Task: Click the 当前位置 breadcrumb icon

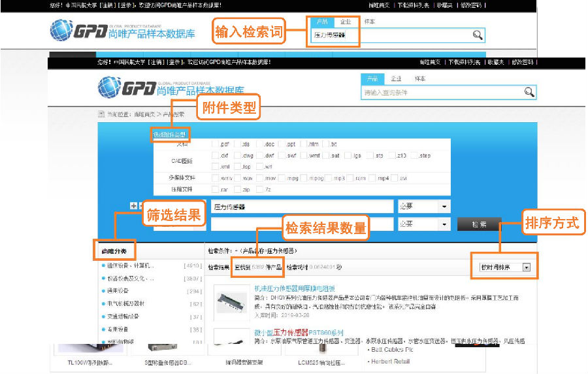Action: 101,114
